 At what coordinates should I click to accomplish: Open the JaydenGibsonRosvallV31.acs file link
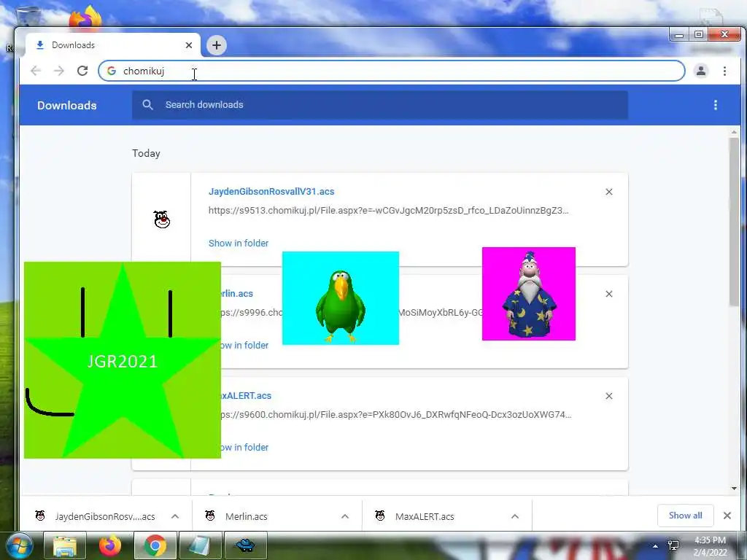271,192
